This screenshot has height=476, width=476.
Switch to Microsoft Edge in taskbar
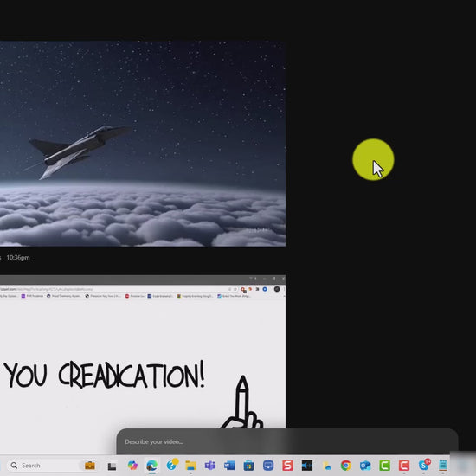[x=151, y=466]
